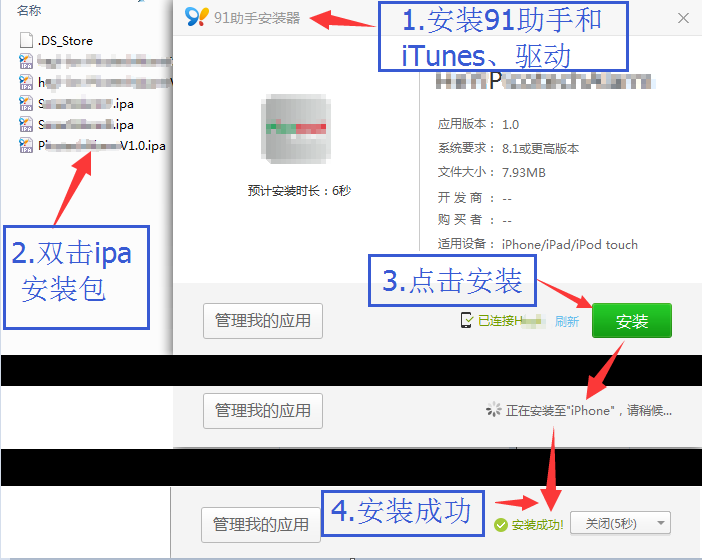Click the 安装成功! status text
Screen dimensions: 702x560
click(x=537, y=525)
